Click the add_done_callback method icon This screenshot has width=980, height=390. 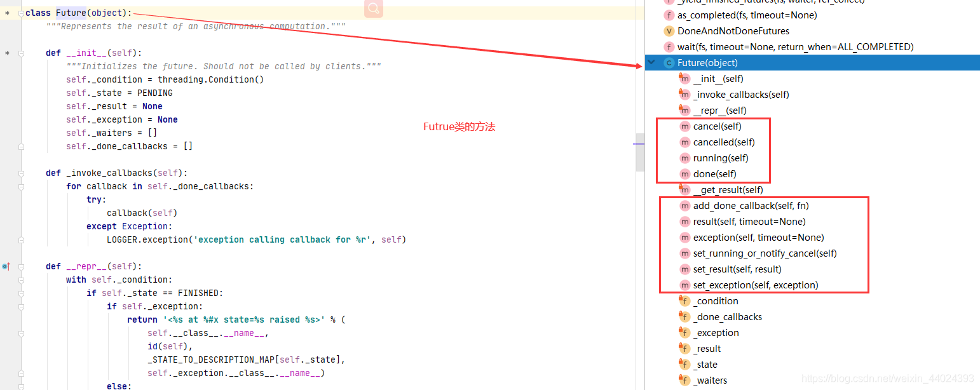[x=684, y=206]
